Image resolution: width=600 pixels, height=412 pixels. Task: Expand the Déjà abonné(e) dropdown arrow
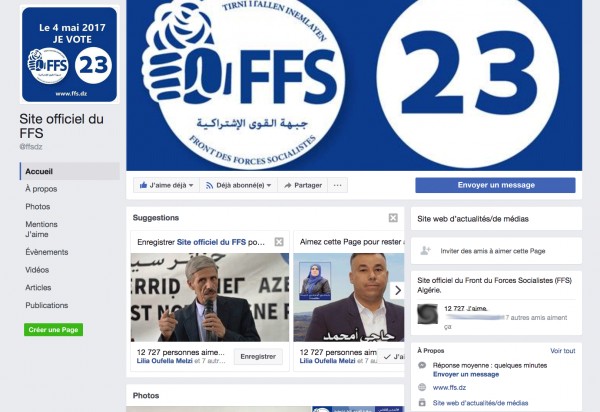pyautogui.click(x=269, y=186)
